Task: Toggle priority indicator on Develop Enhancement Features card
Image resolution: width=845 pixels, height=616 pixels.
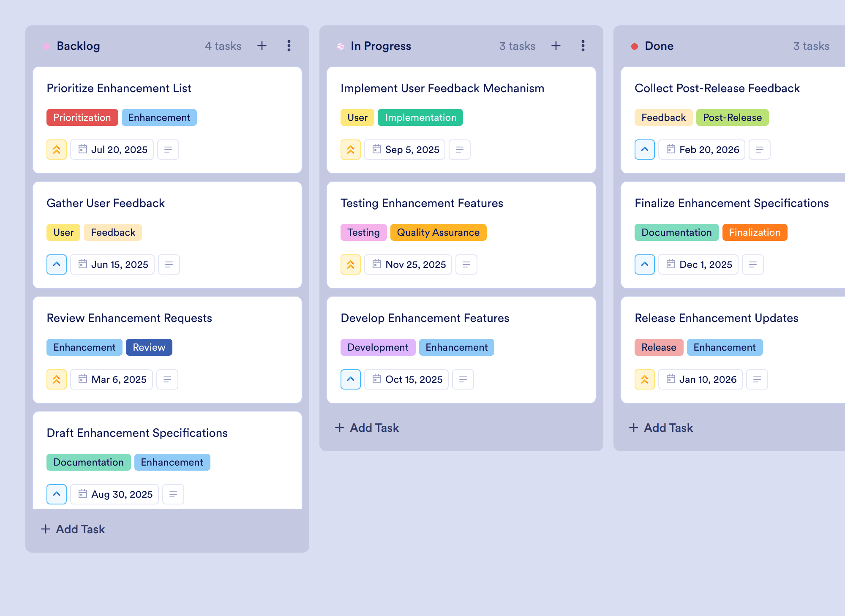Action: (351, 379)
